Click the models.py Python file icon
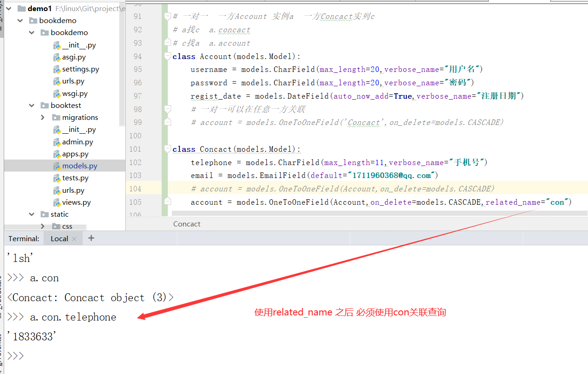 (57, 166)
